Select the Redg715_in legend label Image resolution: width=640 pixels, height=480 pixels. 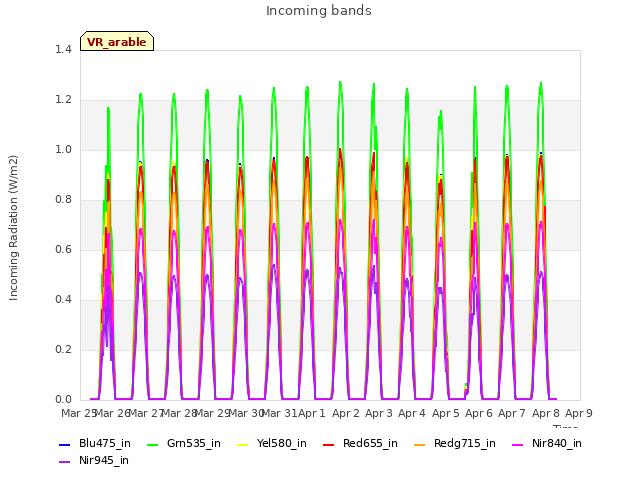click(x=465, y=443)
